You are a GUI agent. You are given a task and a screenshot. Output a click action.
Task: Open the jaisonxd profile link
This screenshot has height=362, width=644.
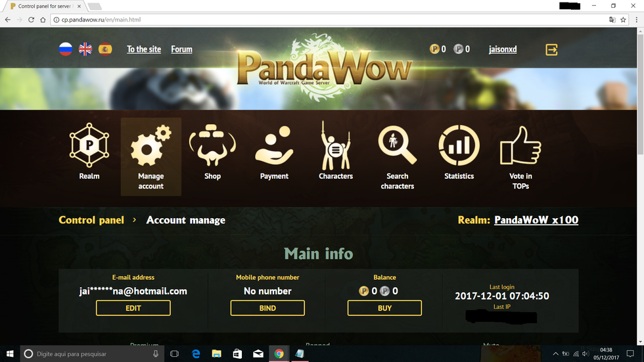point(503,49)
